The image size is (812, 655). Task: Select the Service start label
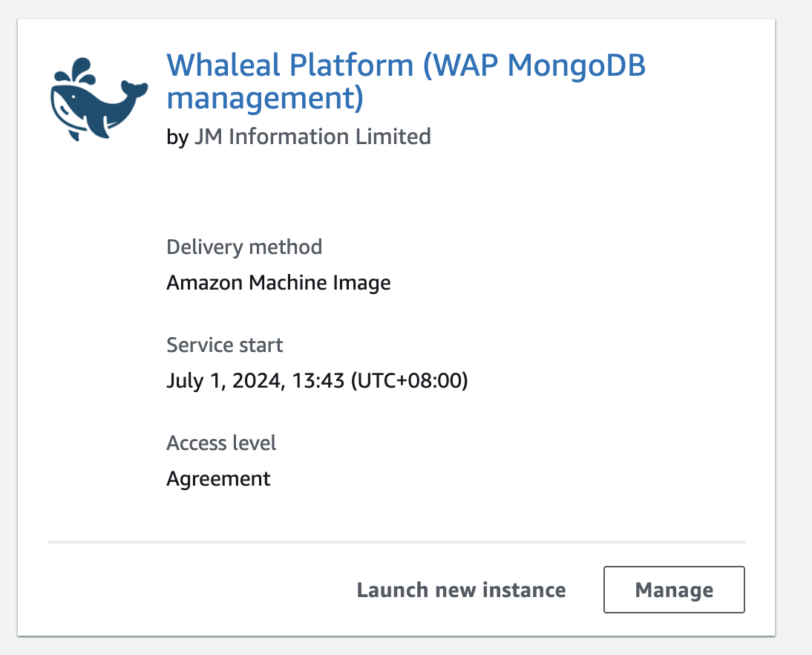(x=225, y=345)
